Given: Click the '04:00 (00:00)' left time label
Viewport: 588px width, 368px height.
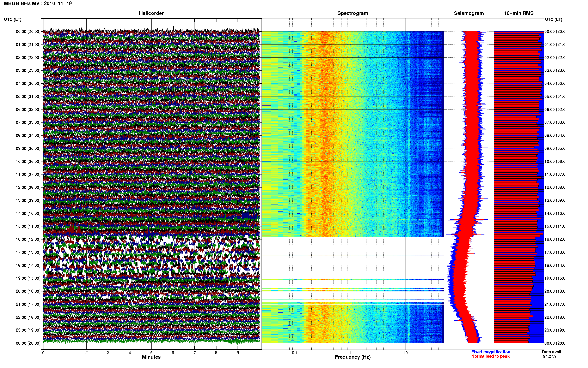Looking at the screenshot, I should click(28, 83).
